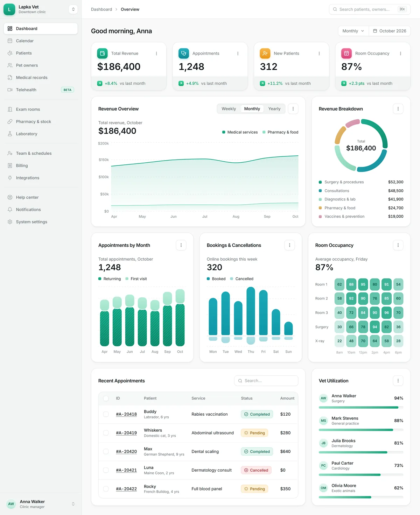Open the Total Revenue card options menu
This screenshot has height=515, width=420.
(156, 54)
